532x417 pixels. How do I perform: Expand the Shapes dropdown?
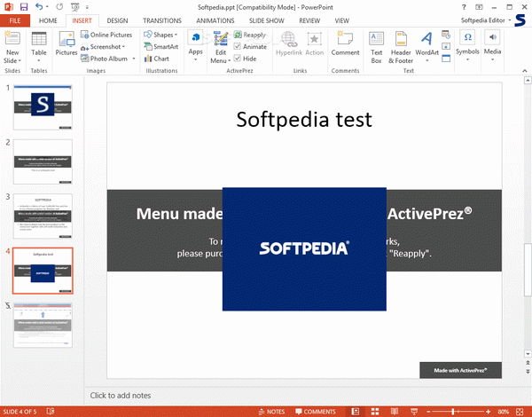point(176,35)
